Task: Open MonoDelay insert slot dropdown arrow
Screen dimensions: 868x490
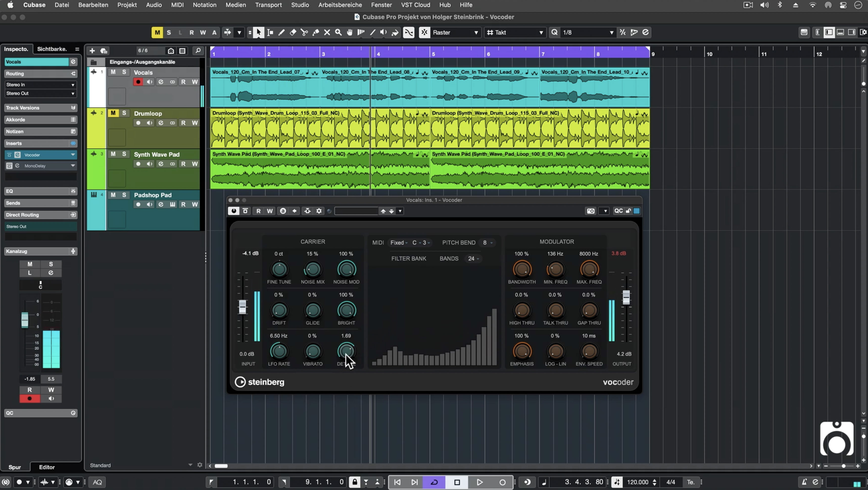Action: [x=73, y=166]
